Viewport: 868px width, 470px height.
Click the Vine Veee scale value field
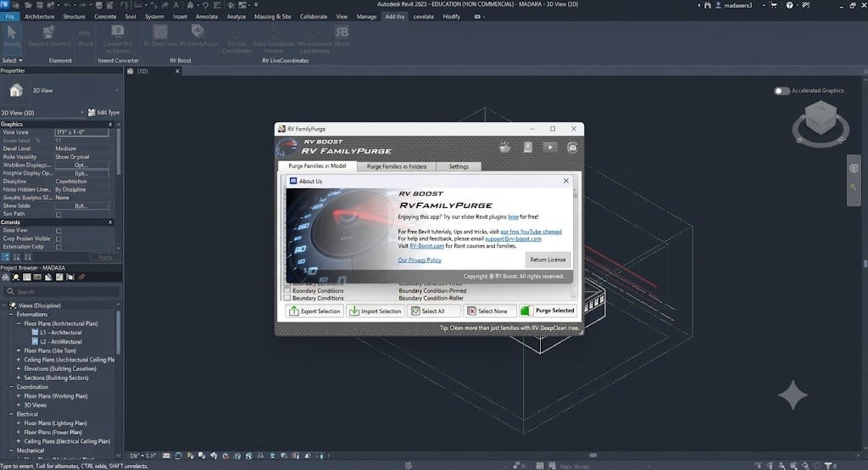click(81, 132)
